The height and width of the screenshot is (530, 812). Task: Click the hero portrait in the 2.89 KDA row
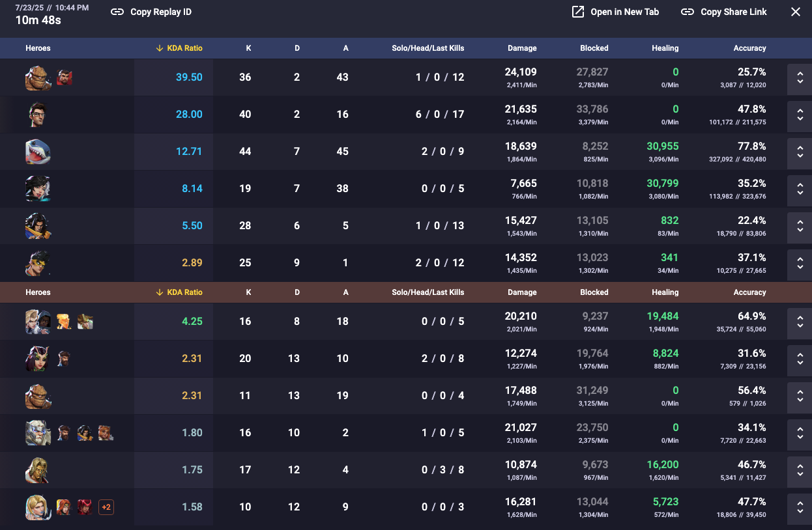point(38,263)
